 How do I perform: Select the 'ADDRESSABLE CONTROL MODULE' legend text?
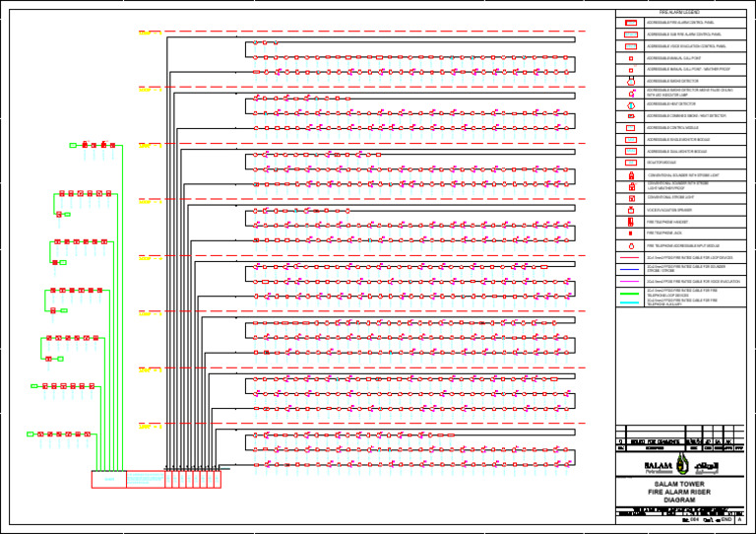(672, 128)
